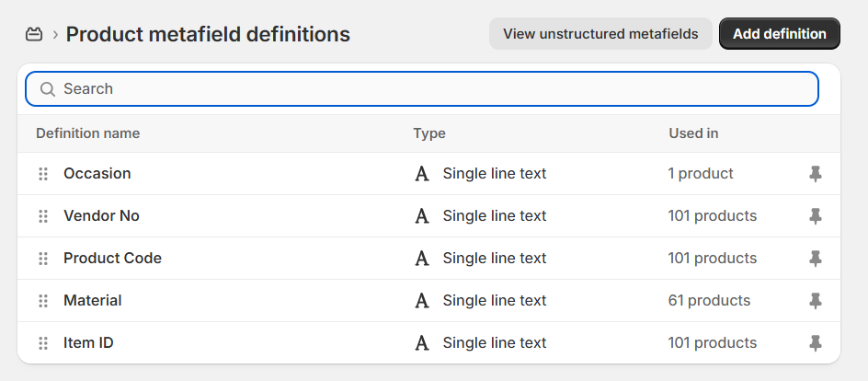Toggle pin for Vendor No definition

point(815,216)
